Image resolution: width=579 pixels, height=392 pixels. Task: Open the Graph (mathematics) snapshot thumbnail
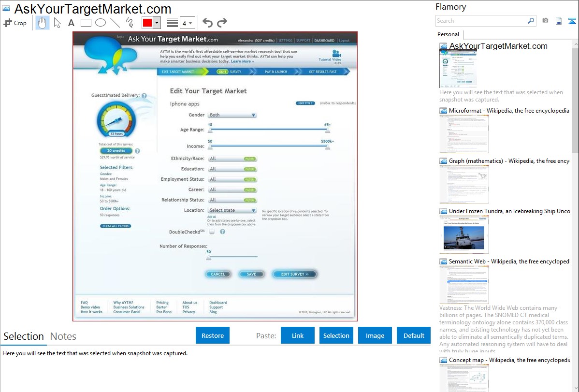(464, 184)
